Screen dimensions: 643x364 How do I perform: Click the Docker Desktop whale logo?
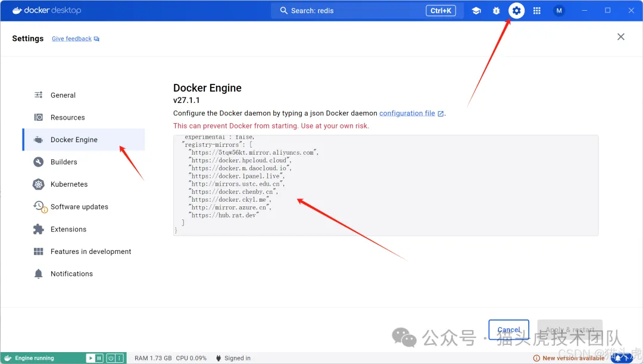tap(17, 10)
